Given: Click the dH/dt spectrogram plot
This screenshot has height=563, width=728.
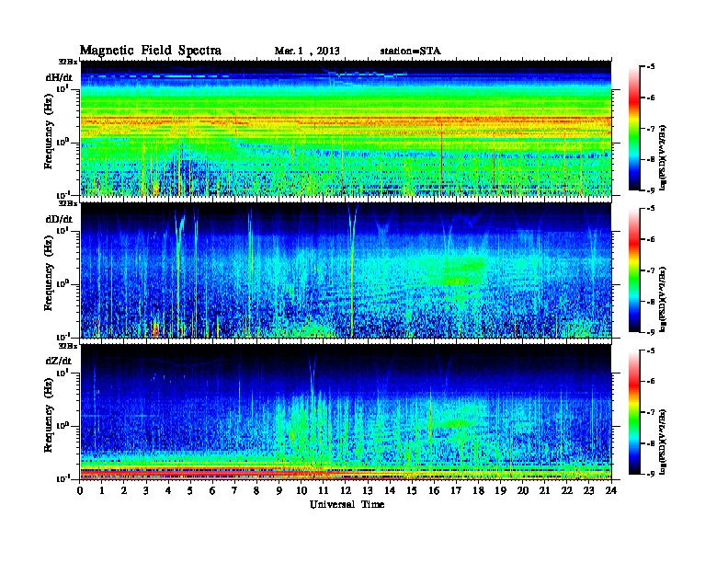Looking at the screenshot, I should click(346, 128).
